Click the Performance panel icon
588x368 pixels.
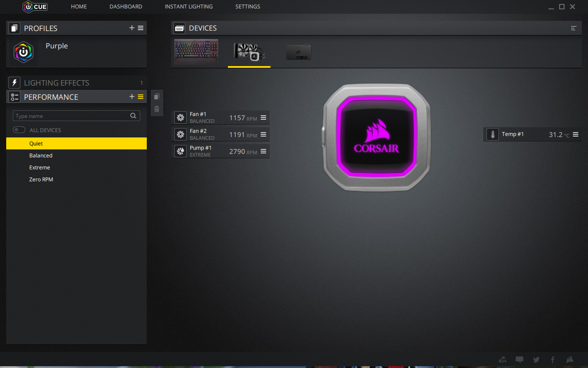point(15,97)
